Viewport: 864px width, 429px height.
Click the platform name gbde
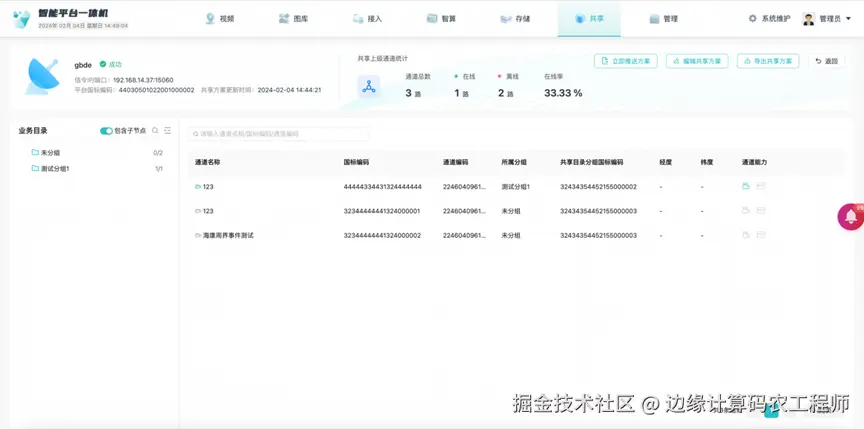tap(83, 65)
